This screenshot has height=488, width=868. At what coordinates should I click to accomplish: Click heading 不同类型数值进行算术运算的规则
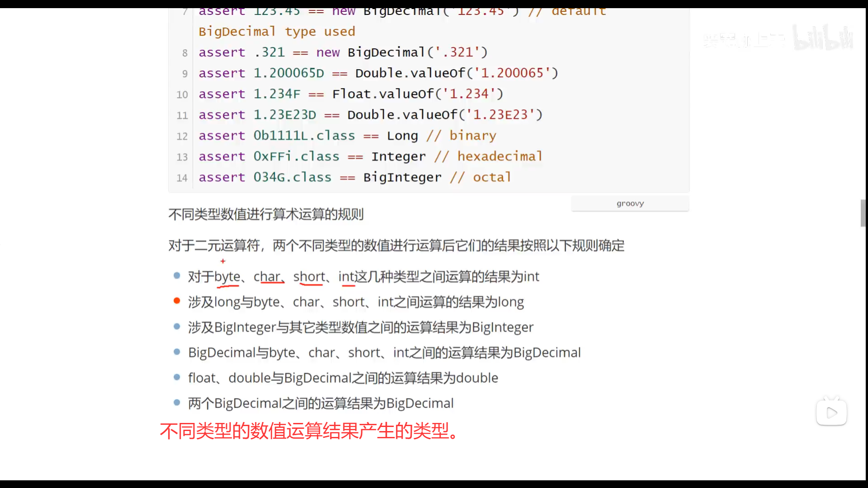click(266, 214)
